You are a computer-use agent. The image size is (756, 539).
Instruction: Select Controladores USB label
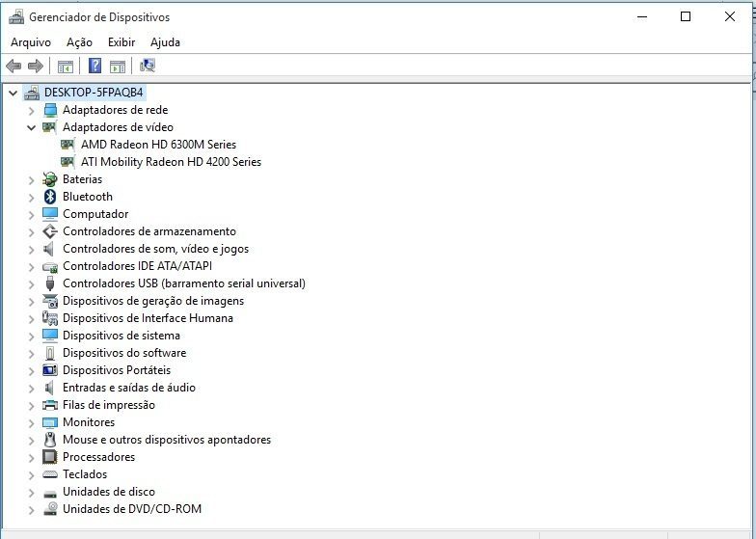184,283
